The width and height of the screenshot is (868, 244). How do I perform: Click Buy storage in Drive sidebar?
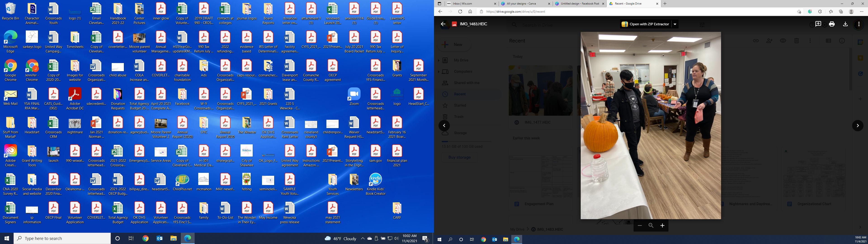(x=459, y=157)
